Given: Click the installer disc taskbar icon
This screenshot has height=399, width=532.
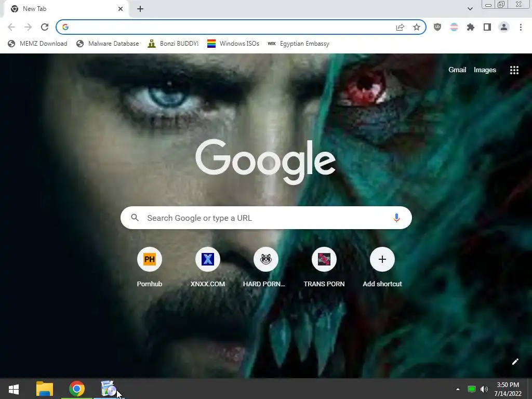Looking at the screenshot, I should click(109, 389).
